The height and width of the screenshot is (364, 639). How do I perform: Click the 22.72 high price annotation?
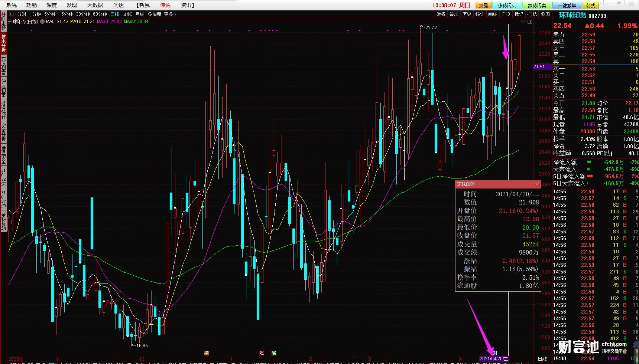[431, 27]
